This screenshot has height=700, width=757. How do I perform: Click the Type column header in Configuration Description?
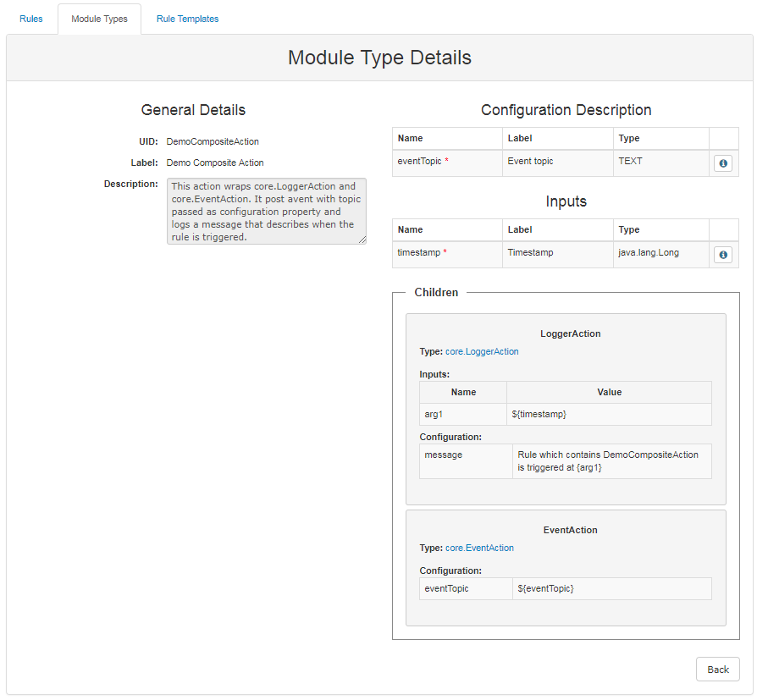coord(631,138)
